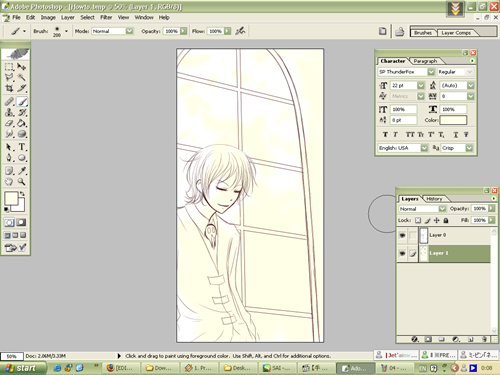The image size is (500, 375).
Task: Select the Zoom magnifier tool
Action: [x=22, y=182]
